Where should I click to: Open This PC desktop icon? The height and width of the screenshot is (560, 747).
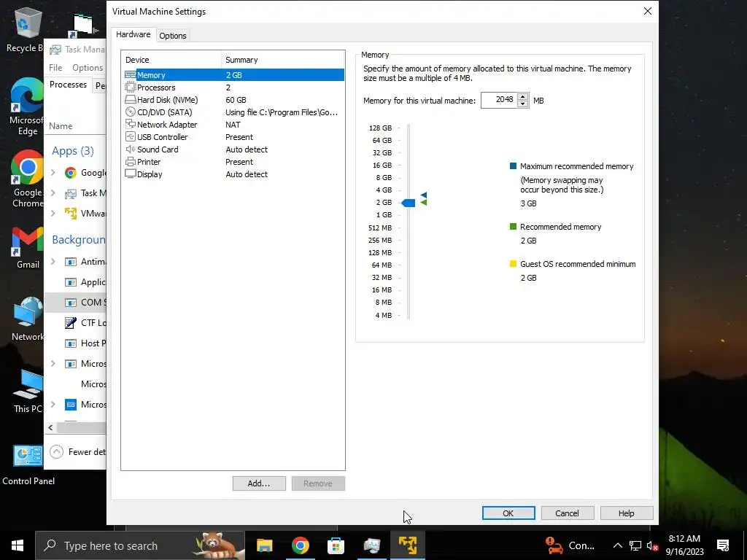27,392
